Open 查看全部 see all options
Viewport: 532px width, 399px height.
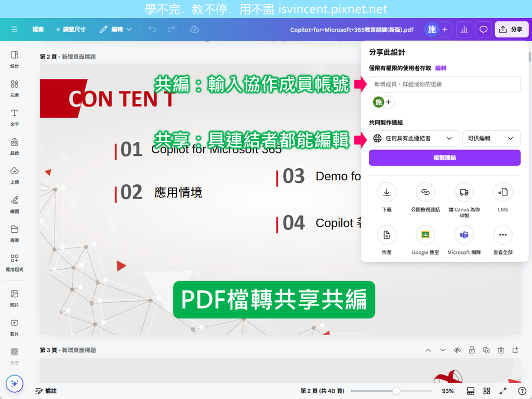503,240
